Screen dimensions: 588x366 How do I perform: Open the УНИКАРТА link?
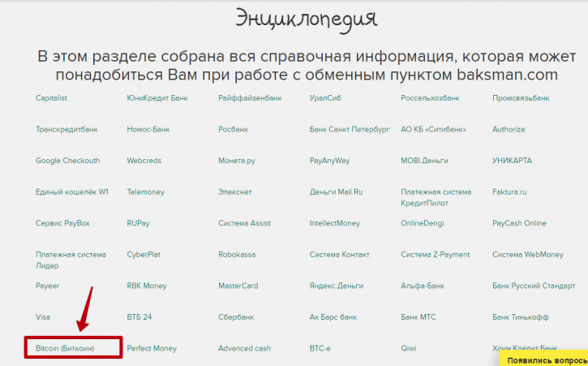(x=512, y=161)
